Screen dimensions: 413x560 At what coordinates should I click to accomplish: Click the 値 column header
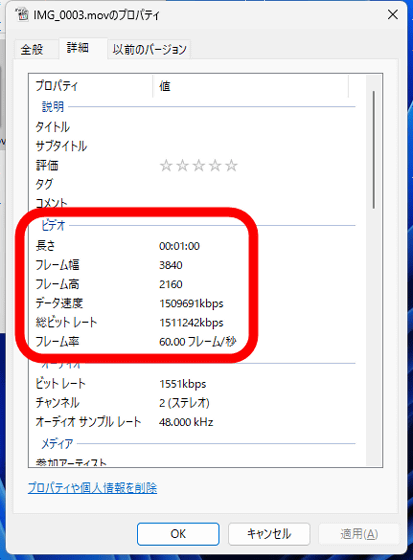[x=250, y=86]
